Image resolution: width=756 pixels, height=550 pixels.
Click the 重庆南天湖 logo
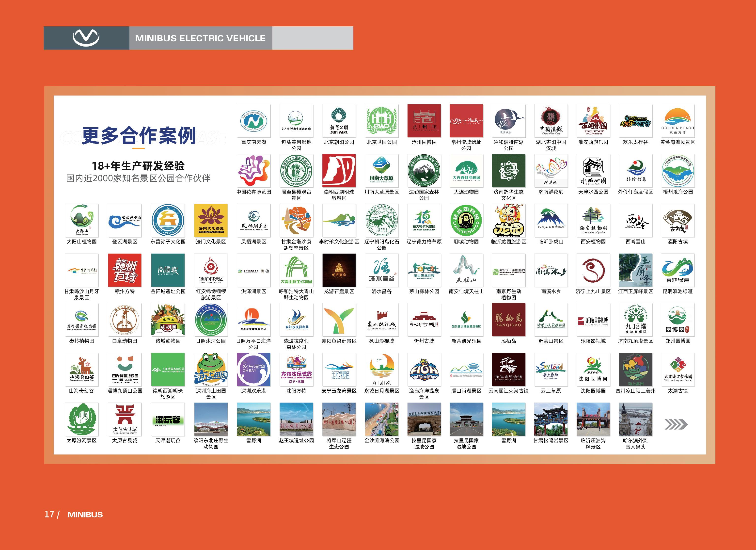[x=254, y=121]
